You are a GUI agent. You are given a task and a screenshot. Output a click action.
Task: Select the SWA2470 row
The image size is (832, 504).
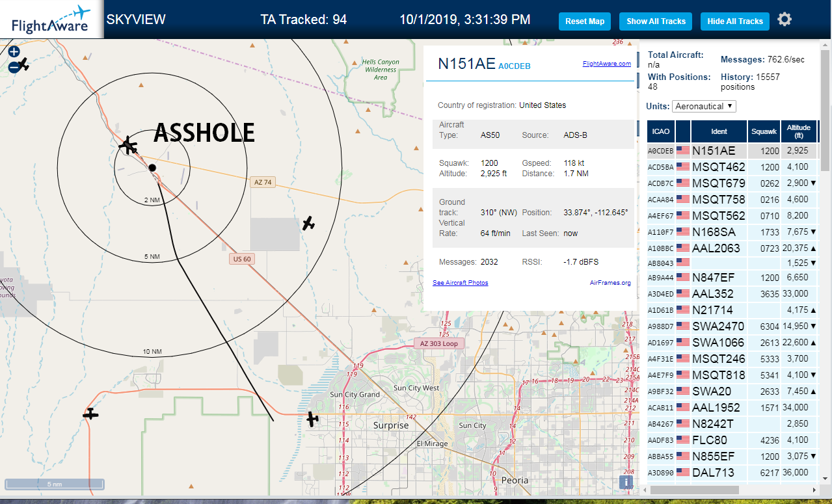(732, 326)
